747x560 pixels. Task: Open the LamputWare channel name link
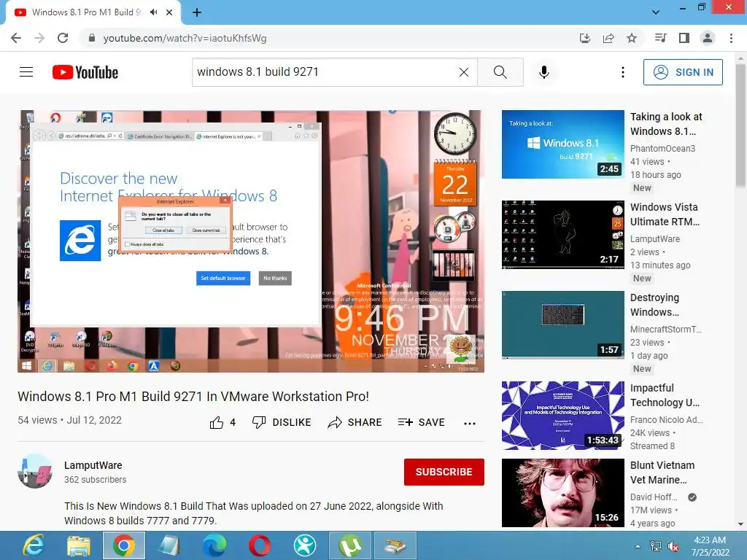[93, 465]
